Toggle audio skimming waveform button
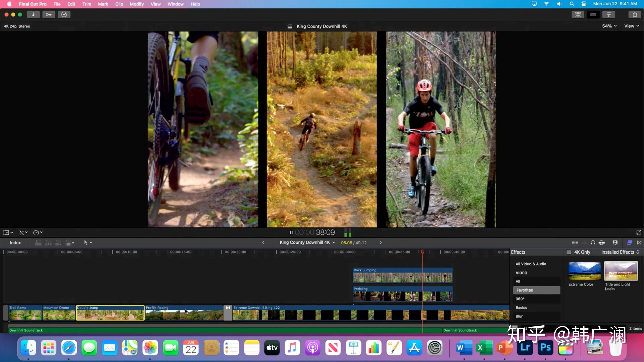644x362 pixels. coord(584,243)
